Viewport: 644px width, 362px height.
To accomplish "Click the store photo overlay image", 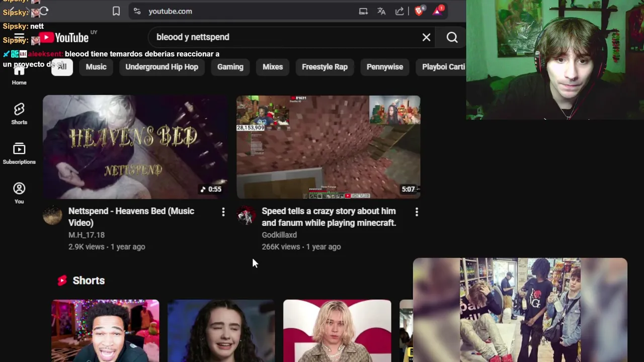I will (x=520, y=310).
